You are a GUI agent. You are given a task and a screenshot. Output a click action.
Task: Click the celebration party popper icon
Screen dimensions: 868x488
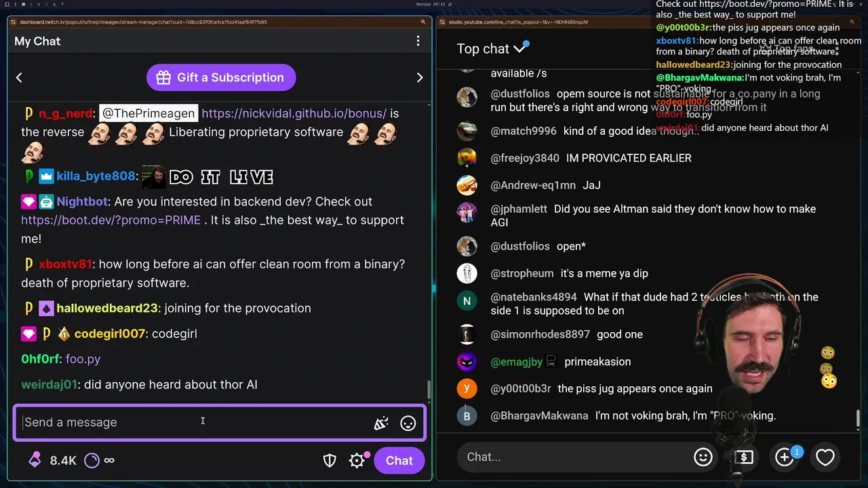[381, 423]
